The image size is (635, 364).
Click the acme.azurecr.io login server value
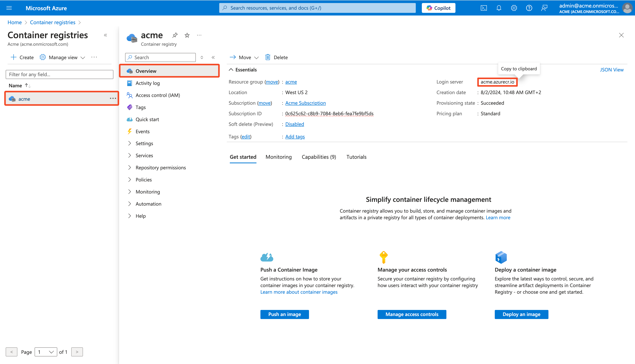click(497, 82)
